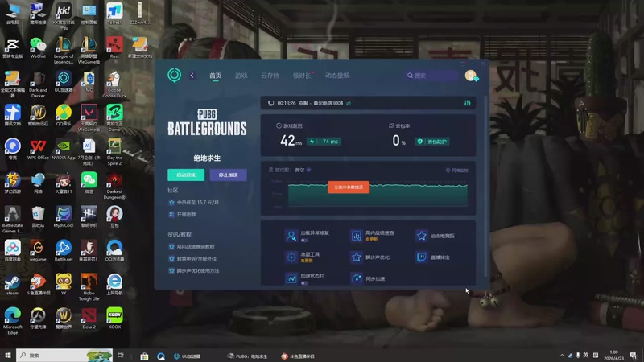Click the taskbar search box
Viewport: 644px width, 362px height.
tap(64, 356)
